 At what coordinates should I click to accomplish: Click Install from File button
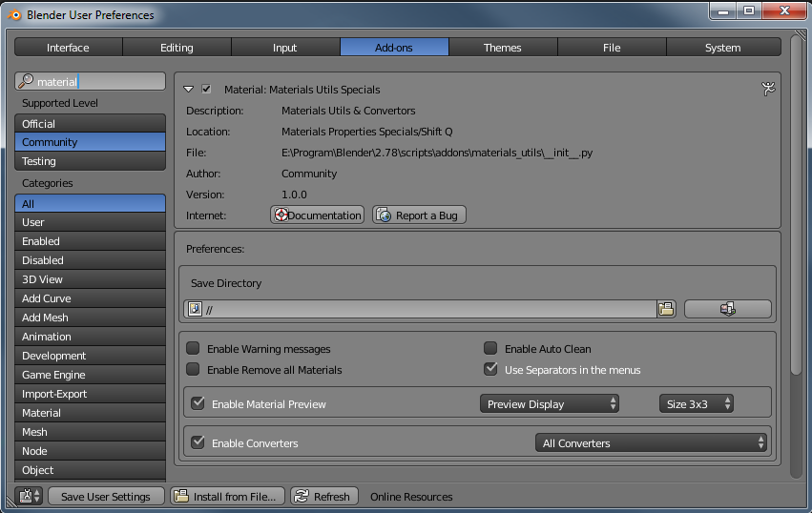pos(227,496)
